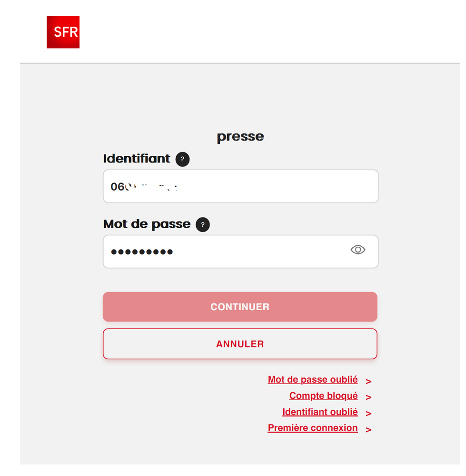Open the Identifiant help tooltip icon

pos(182,159)
